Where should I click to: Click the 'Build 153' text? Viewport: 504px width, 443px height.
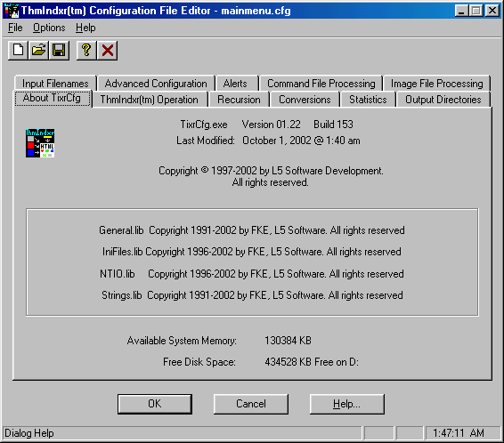pyautogui.click(x=333, y=125)
